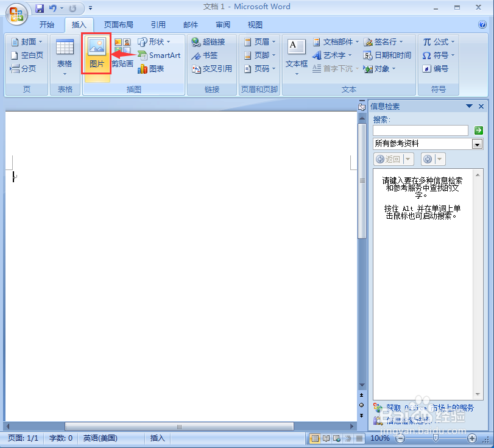The width and height of the screenshot is (494, 448).
Task: Switch to draft view
Action: (x=359, y=438)
